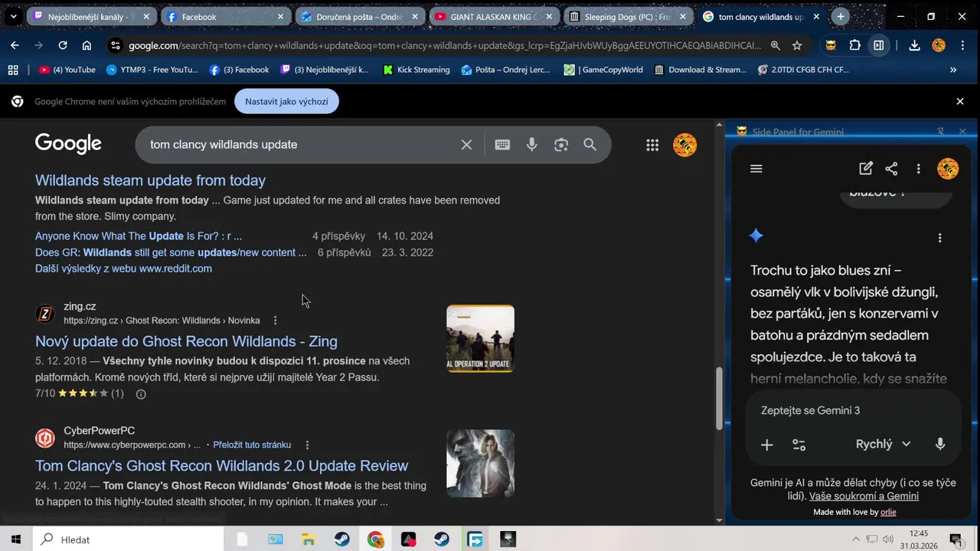Open the Windows Start menu

pyautogui.click(x=15, y=540)
